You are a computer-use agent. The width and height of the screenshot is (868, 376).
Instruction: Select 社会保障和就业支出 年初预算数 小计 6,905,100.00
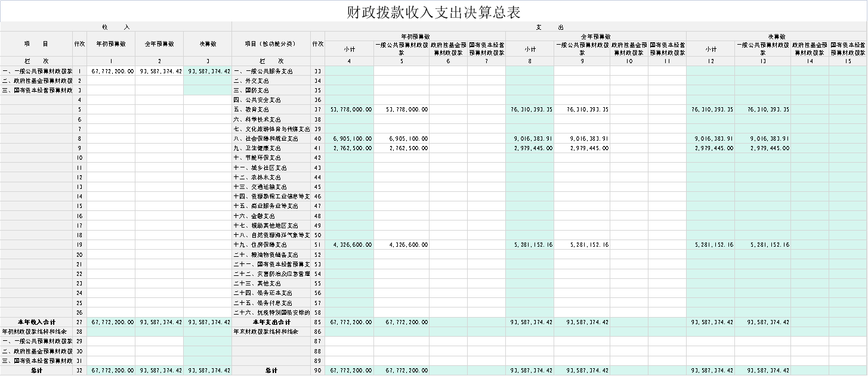coord(350,138)
